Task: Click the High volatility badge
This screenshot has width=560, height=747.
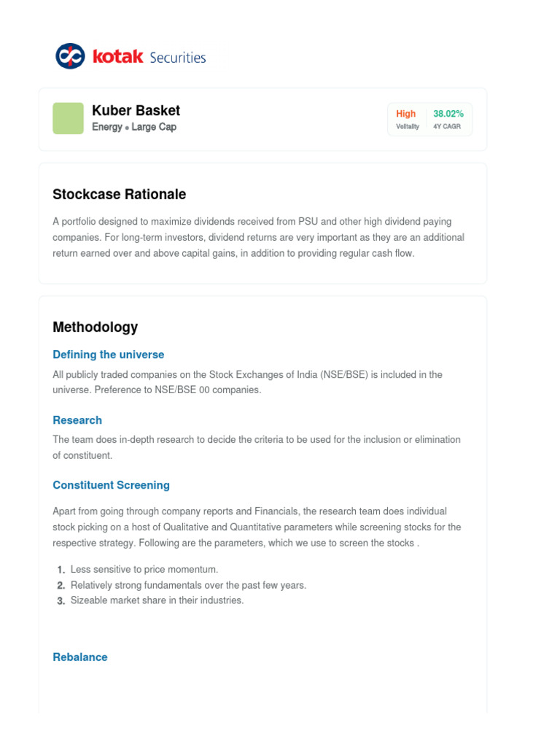Action: click(x=407, y=120)
